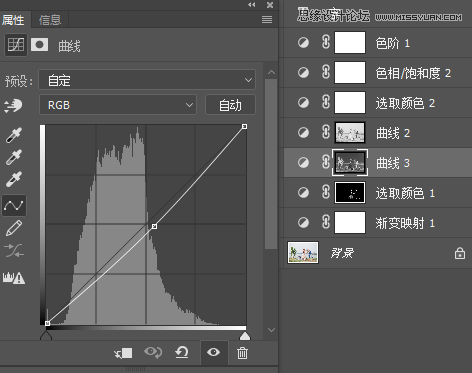Select the white point eyedropper
The width and height of the screenshot is (472, 373).
pyautogui.click(x=14, y=179)
